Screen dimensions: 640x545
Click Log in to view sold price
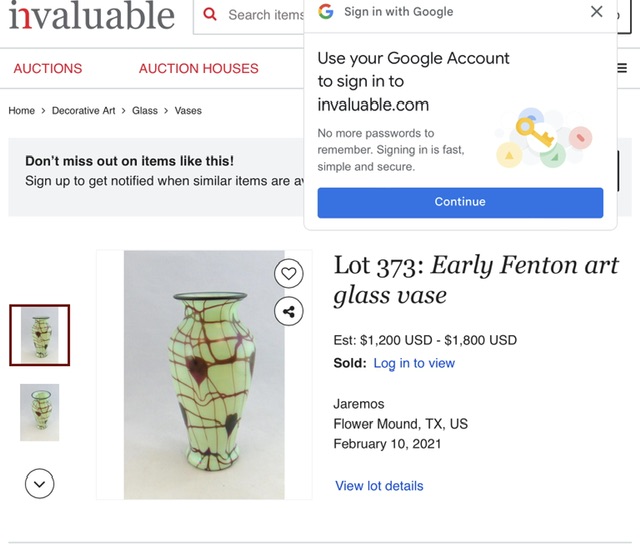(414, 363)
